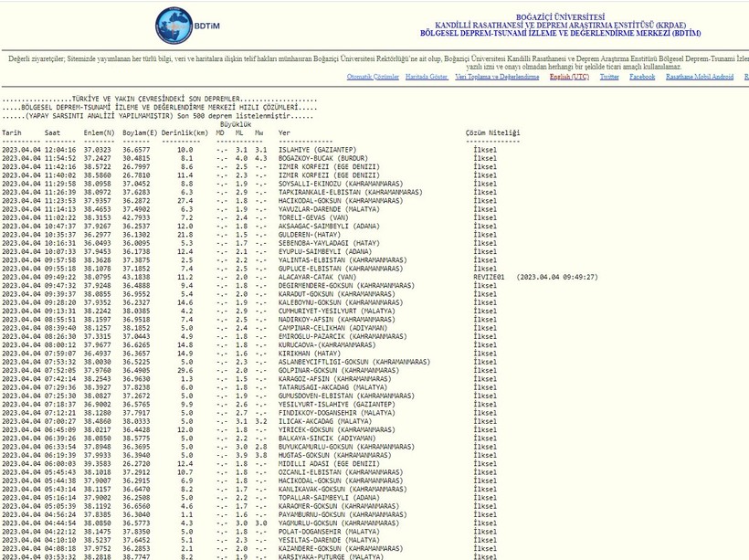Select NADIRKOY-AFSIN (KAHRAMANMARAS) entry

tap(336, 320)
